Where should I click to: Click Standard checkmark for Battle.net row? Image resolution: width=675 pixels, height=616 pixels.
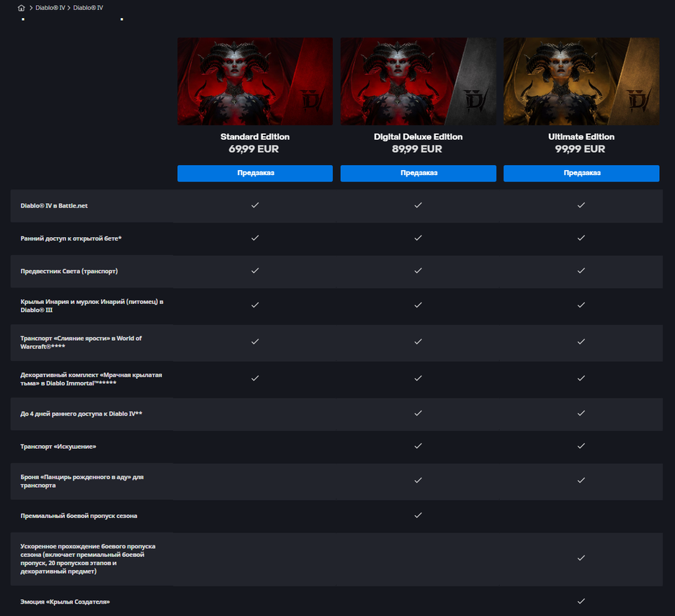pos(255,205)
